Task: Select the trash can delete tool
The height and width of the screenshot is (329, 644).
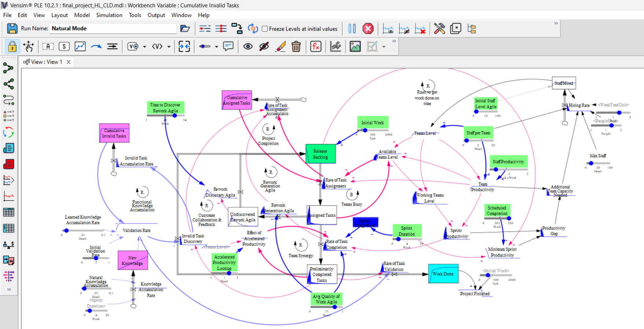Action: (x=296, y=47)
